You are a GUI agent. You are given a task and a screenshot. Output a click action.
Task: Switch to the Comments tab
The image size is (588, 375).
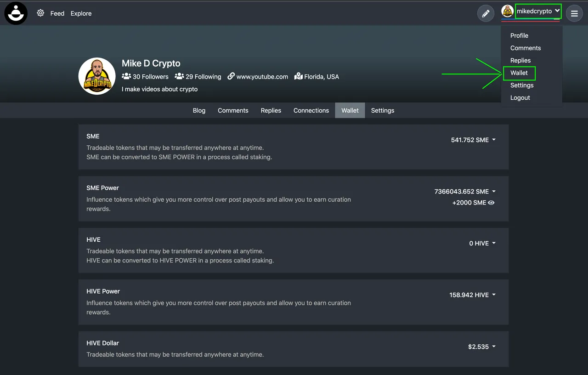click(x=233, y=110)
